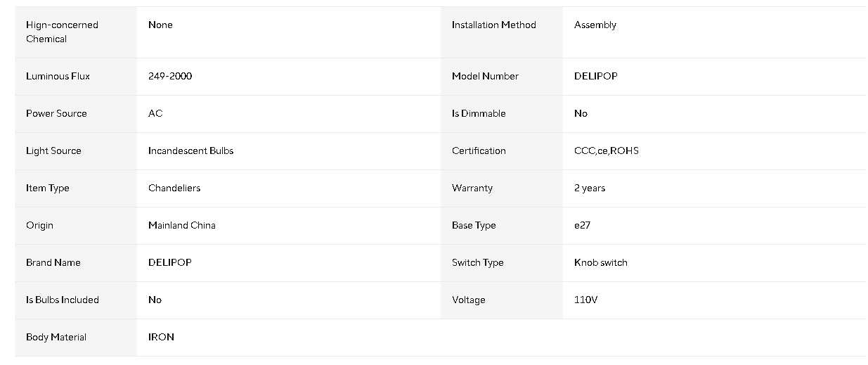Click the Warranty value 2 years
The height and width of the screenshot is (365, 868).
point(590,188)
